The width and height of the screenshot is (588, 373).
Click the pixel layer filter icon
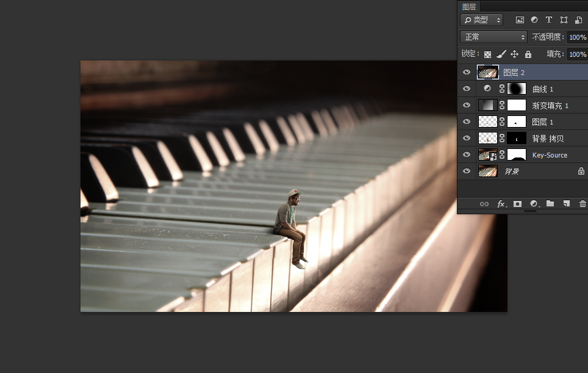pos(520,20)
